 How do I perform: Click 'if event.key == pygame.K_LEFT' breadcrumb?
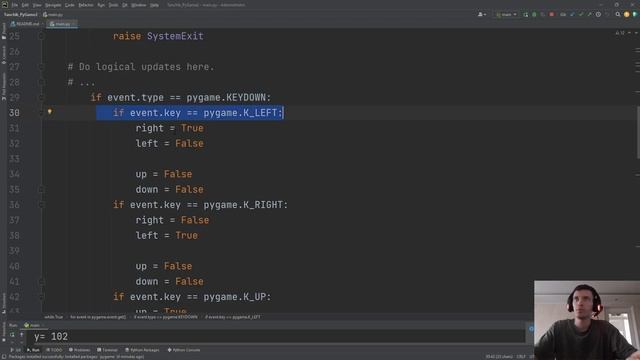pos(233,317)
